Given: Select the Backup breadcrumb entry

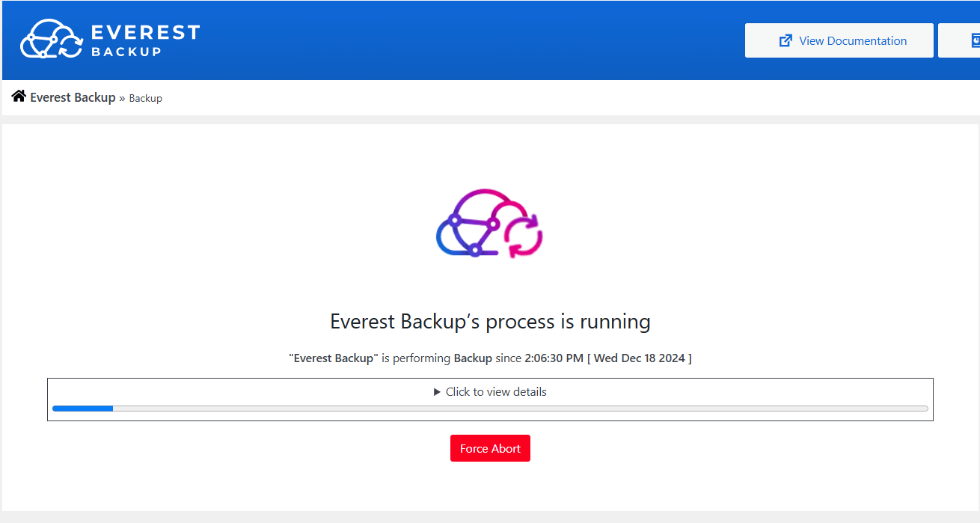Looking at the screenshot, I should 145,98.
